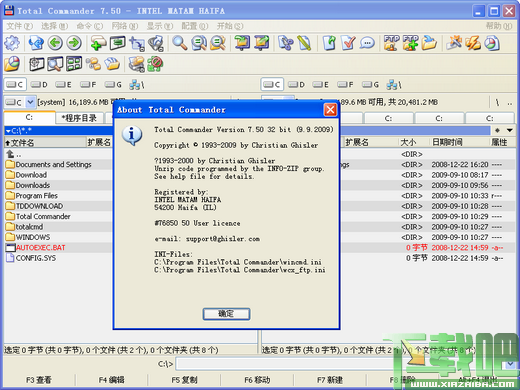This screenshot has width=520, height=390.
Task: Click the pie chart document icon in first toolbar row
Action: coord(492,43)
